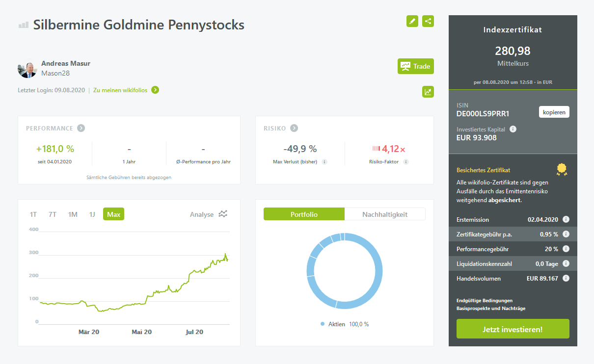The width and height of the screenshot is (594, 364).
Task: Switch to Portfolio tab
Action: coord(304,214)
